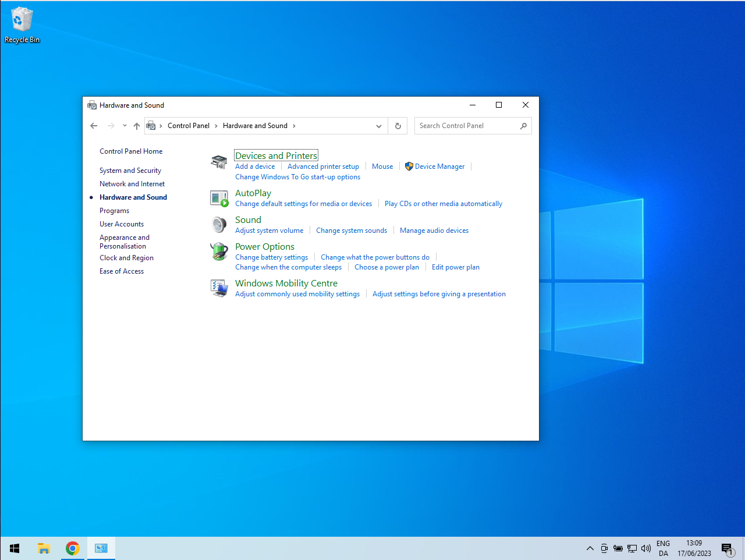Click the AutoPlay category icon

219,199
